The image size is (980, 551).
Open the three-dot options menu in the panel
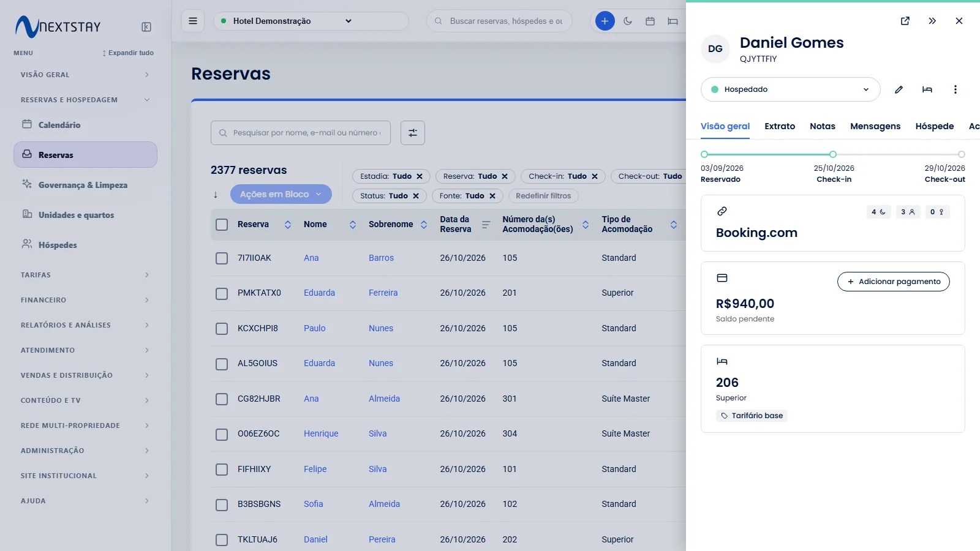tap(955, 89)
